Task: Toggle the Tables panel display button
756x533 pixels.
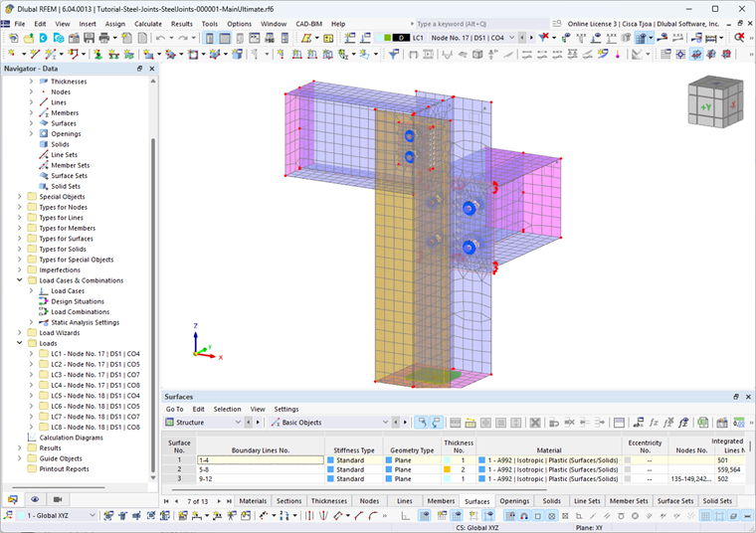Action: point(224,38)
